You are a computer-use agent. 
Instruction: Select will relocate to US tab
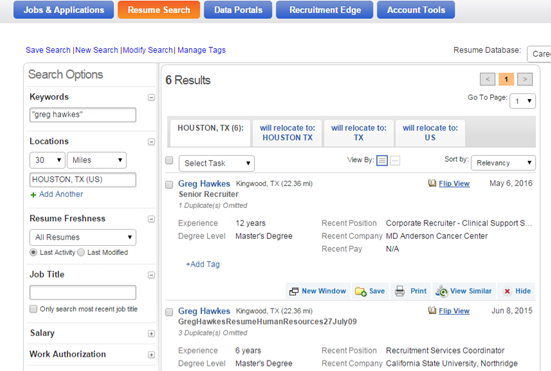[430, 133]
